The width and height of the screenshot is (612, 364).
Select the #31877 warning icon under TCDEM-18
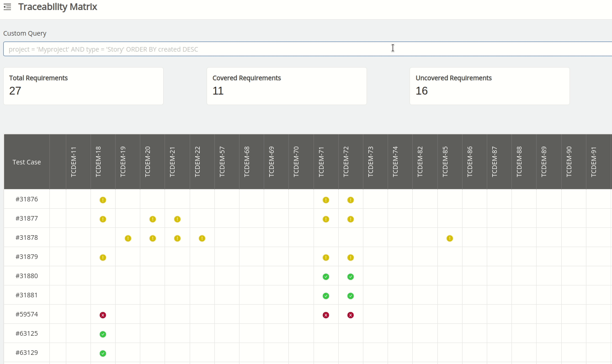click(x=103, y=219)
